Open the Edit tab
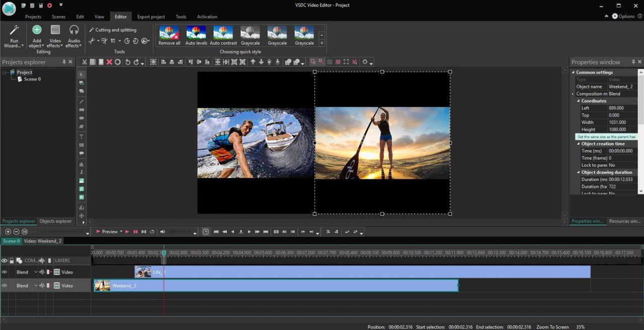This screenshot has height=330, width=644. (80, 17)
